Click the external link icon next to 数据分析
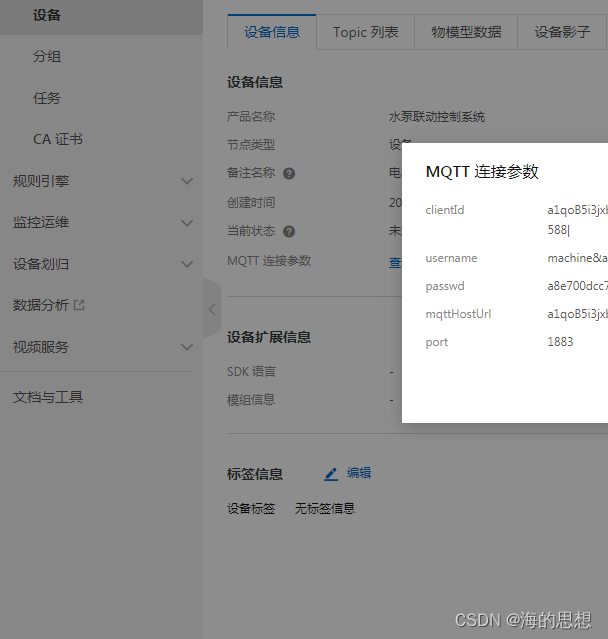The width and height of the screenshot is (608, 639). (79, 305)
